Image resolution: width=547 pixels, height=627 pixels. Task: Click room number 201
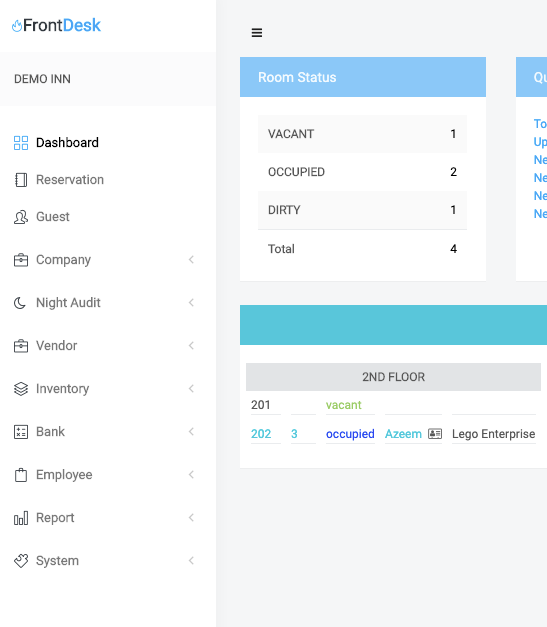click(261, 405)
